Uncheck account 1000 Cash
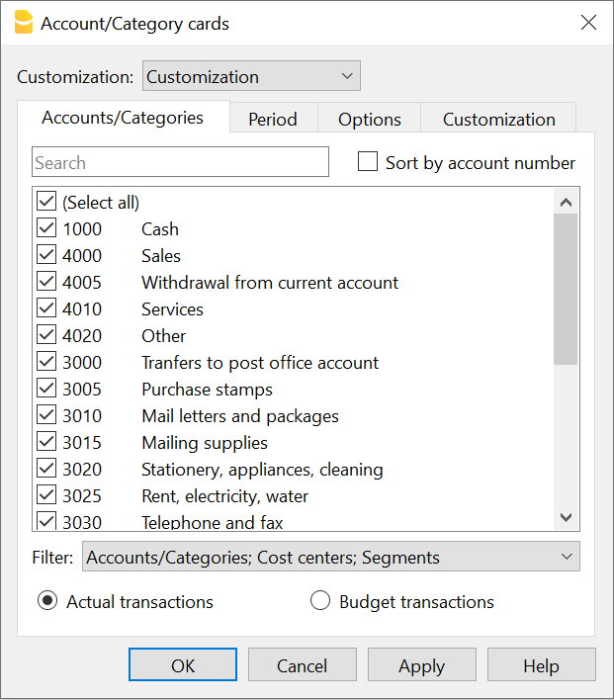 (x=46, y=228)
